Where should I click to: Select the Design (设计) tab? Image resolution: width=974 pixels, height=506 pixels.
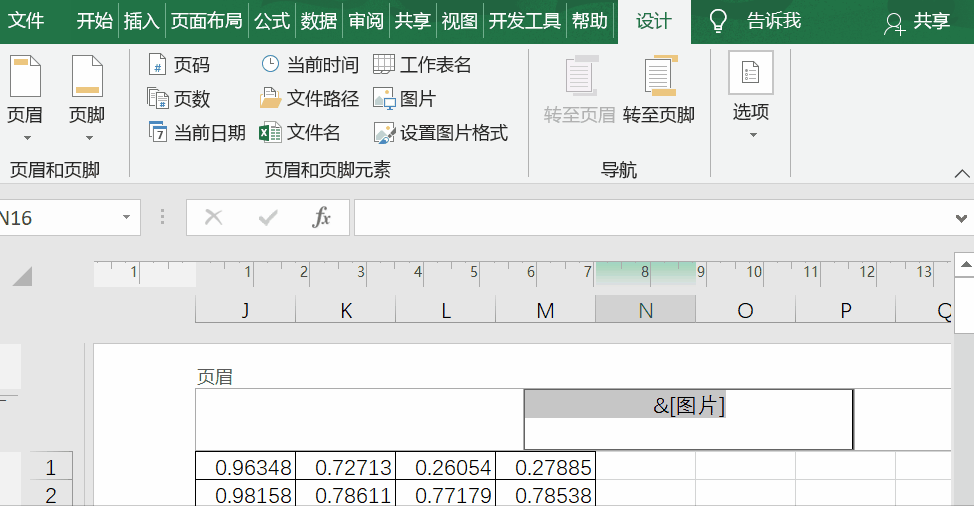[654, 21]
